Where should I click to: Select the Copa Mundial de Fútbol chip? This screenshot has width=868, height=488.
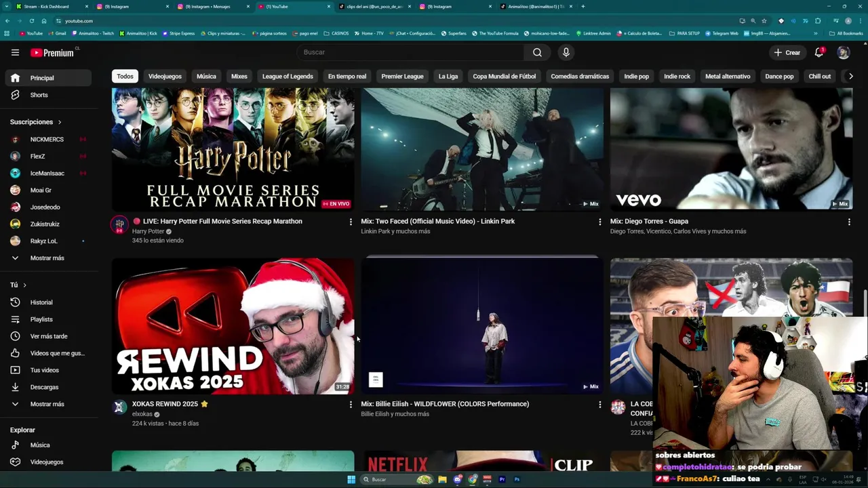[504, 77]
